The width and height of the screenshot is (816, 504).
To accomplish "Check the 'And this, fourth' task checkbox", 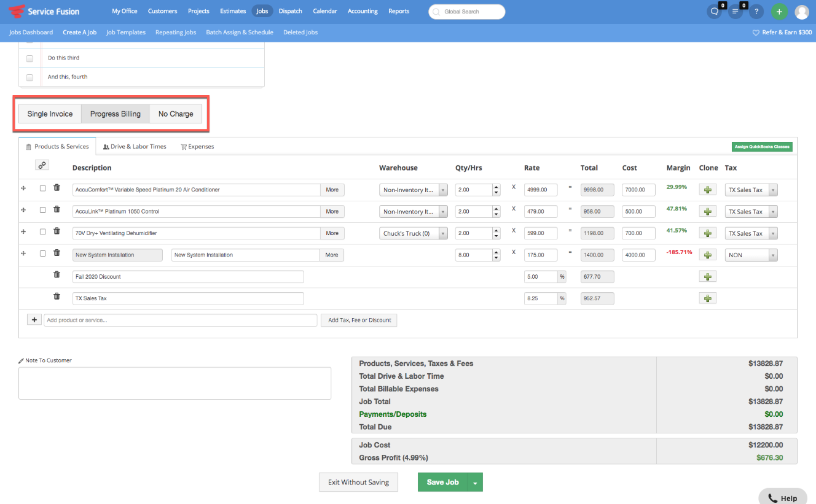I will (x=29, y=77).
